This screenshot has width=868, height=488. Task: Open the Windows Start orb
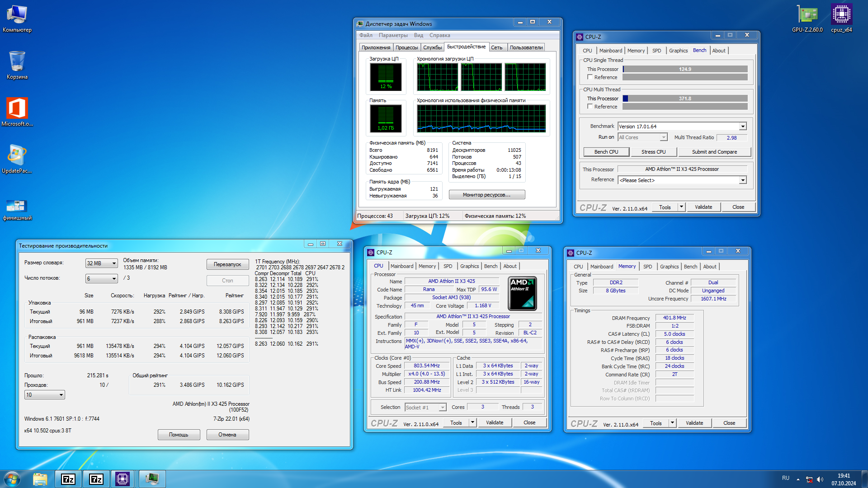point(12,479)
